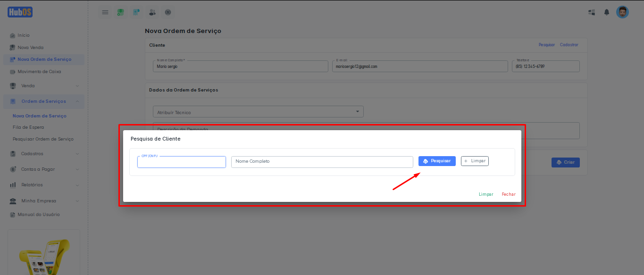Click the HubOS logo
The width and height of the screenshot is (644, 275).
coord(20,12)
